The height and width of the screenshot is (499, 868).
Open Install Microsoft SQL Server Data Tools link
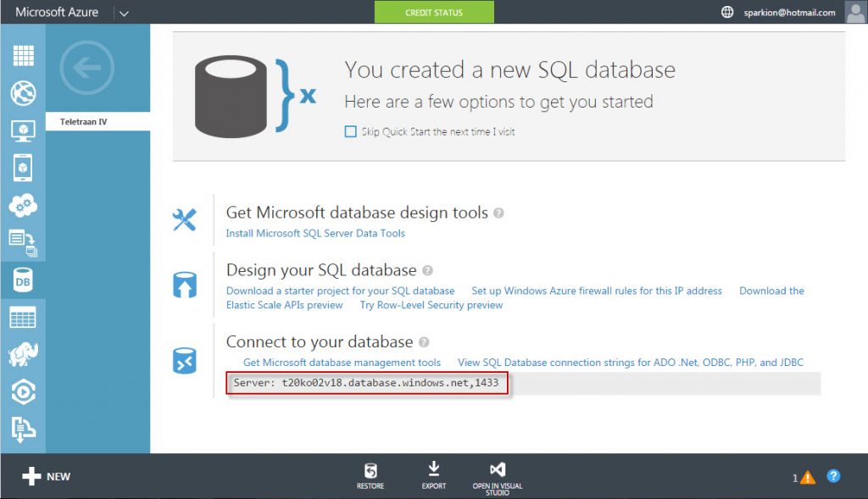point(314,232)
